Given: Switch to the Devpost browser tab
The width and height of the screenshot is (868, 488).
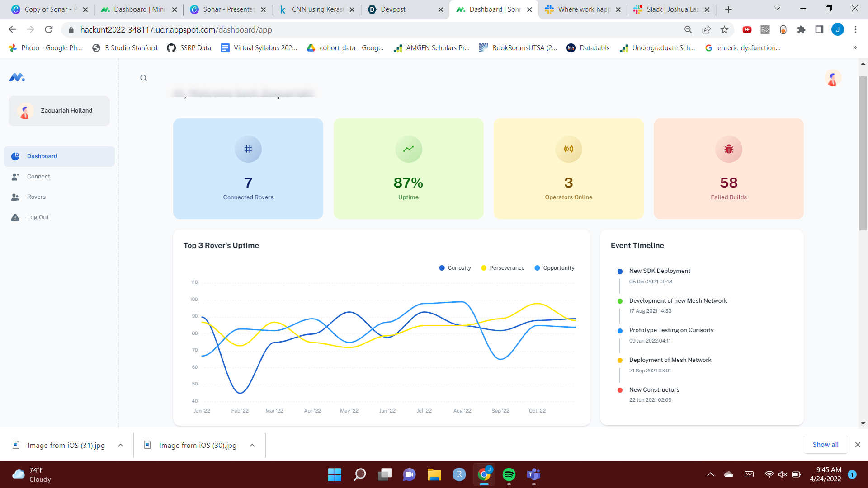Looking at the screenshot, I should coord(393,9).
